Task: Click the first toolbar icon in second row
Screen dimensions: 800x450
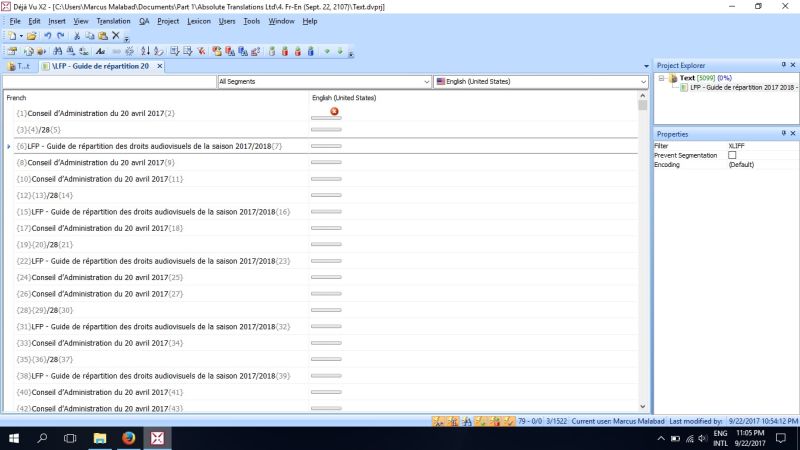Action: click(x=12, y=52)
